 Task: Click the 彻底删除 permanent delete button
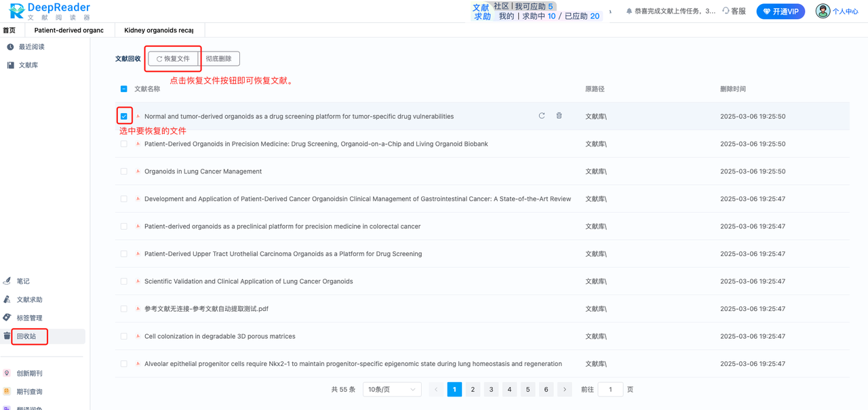pyautogui.click(x=220, y=58)
